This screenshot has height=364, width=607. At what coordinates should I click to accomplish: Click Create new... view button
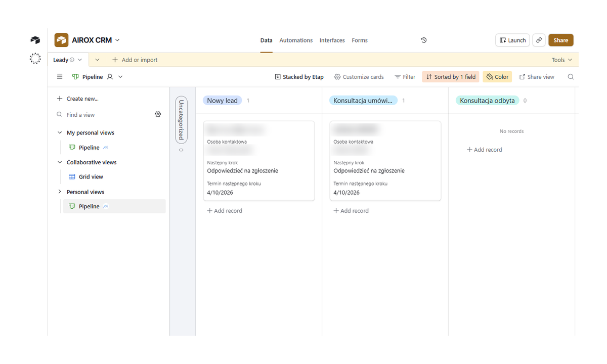(x=78, y=99)
